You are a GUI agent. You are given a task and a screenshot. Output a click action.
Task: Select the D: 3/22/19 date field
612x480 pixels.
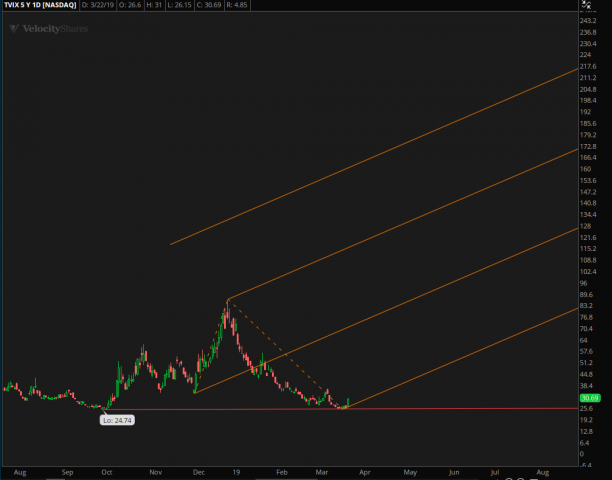(x=98, y=5)
